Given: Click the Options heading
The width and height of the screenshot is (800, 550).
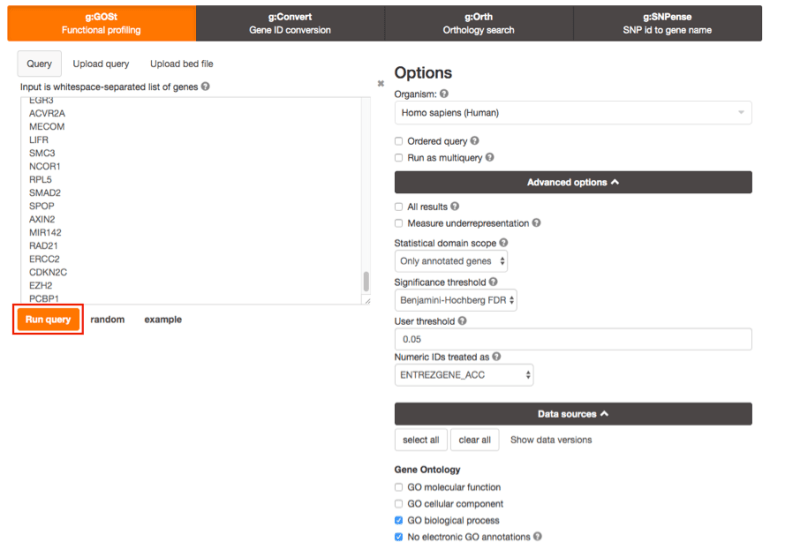Looking at the screenshot, I should [x=423, y=72].
